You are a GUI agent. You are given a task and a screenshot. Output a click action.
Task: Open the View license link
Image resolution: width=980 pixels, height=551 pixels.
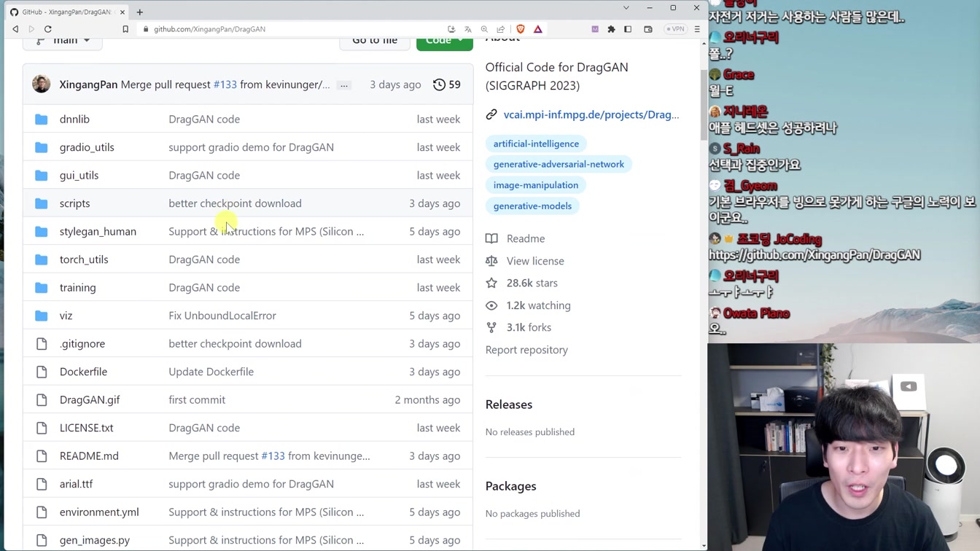point(535,261)
